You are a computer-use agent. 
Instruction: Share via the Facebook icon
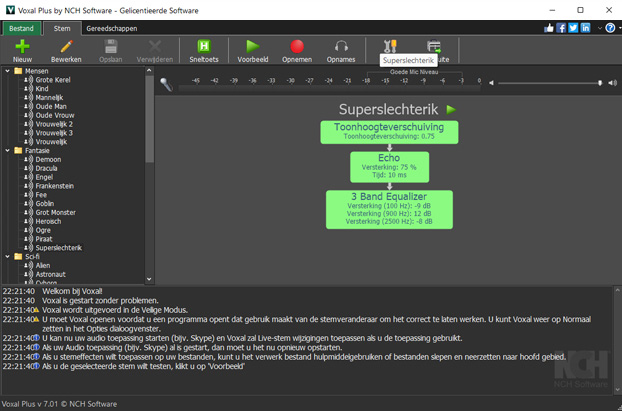(x=561, y=28)
